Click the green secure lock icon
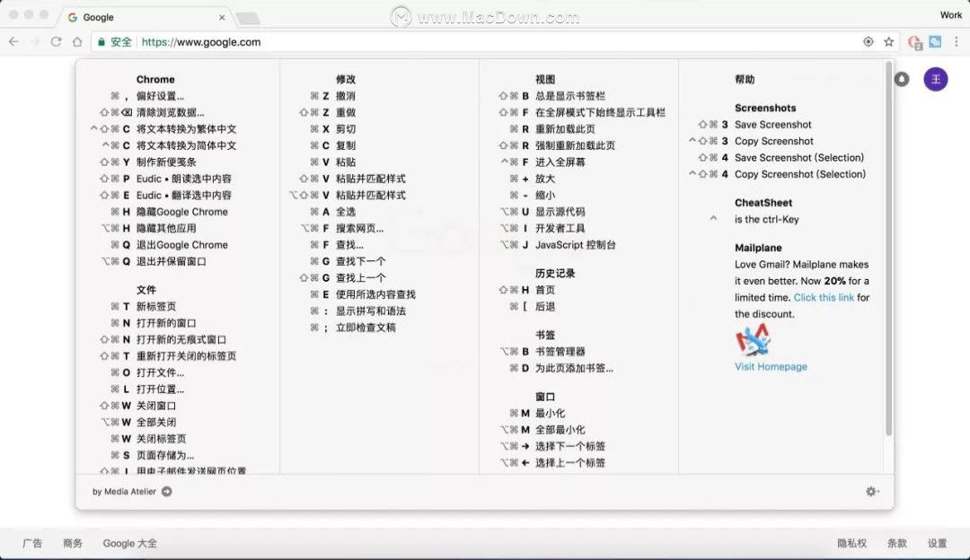The height and width of the screenshot is (560, 970). click(x=101, y=42)
